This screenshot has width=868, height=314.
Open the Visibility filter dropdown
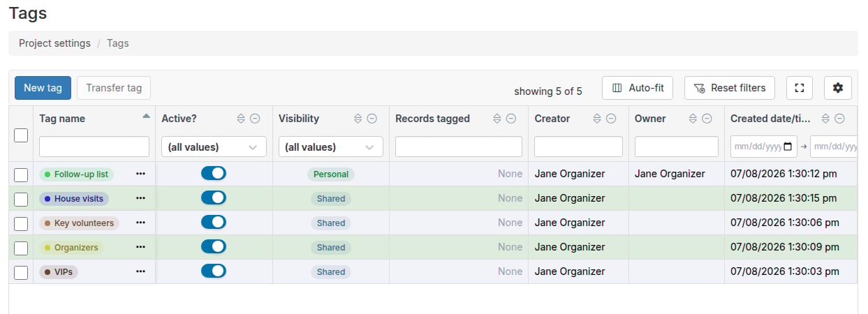coord(331,147)
